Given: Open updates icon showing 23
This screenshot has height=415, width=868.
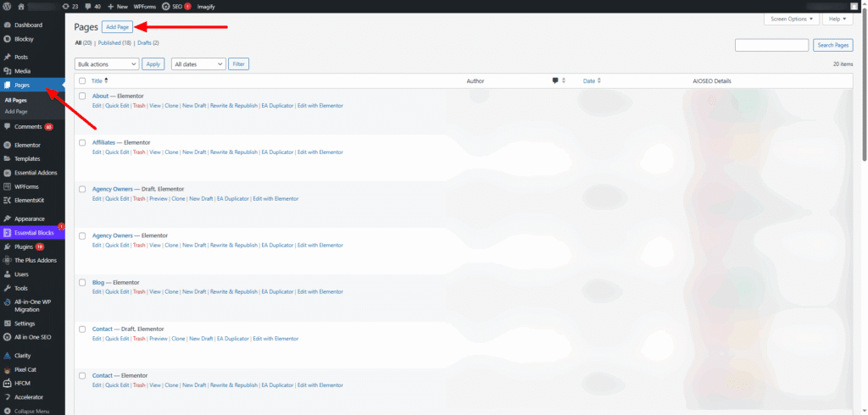Looking at the screenshot, I should point(66,7).
